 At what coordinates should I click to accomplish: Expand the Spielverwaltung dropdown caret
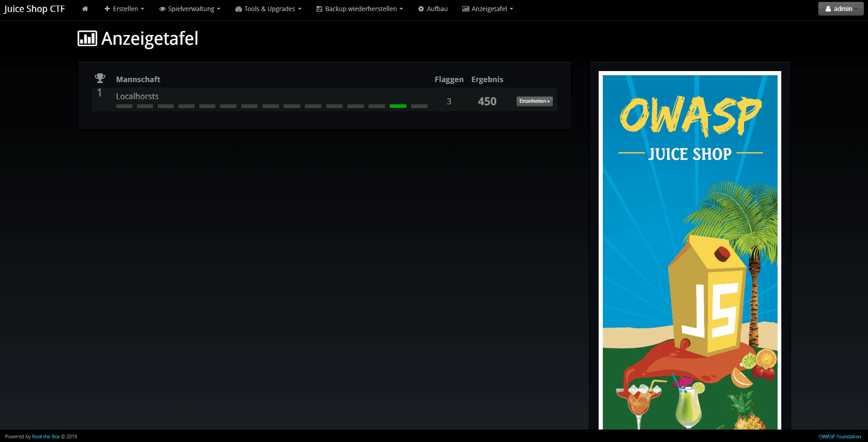point(219,9)
